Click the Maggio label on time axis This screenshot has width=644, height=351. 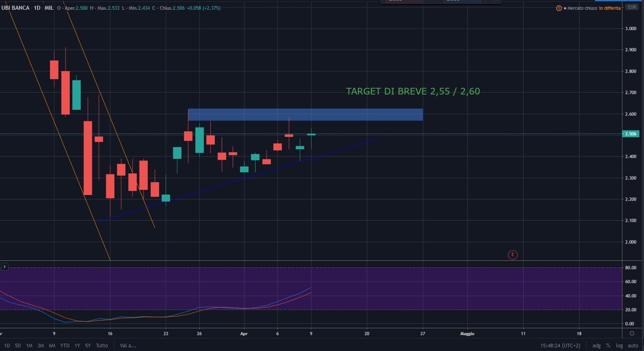point(467,334)
